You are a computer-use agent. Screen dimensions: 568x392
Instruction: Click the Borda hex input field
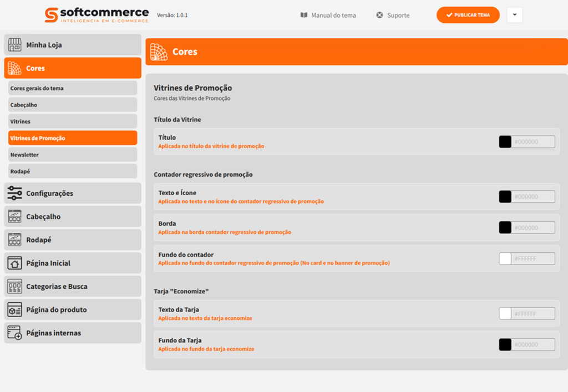pyautogui.click(x=533, y=228)
